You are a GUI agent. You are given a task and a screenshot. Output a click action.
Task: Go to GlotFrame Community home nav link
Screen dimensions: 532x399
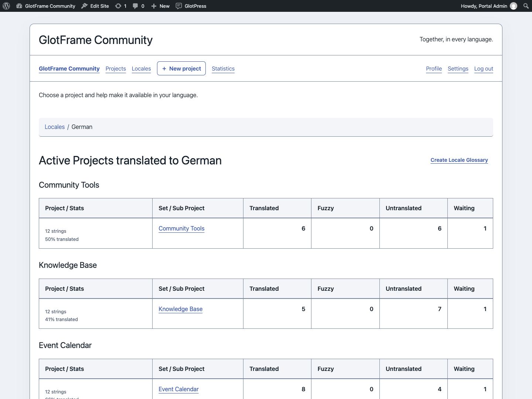[69, 69]
